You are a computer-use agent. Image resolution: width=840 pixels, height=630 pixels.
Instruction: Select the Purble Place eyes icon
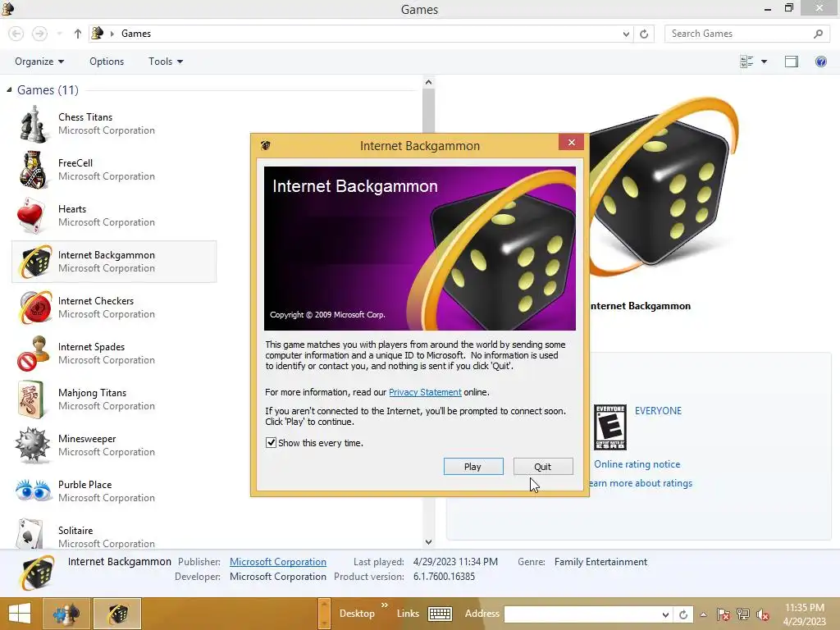33,491
